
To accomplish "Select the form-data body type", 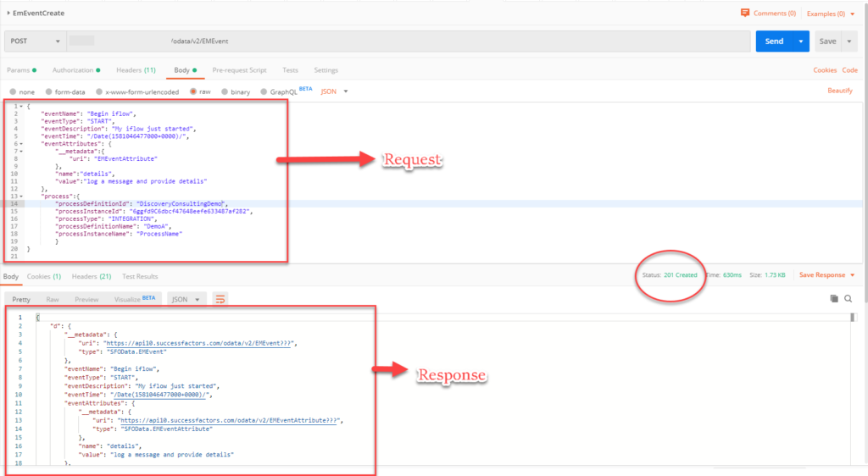I will (x=48, y=91).
